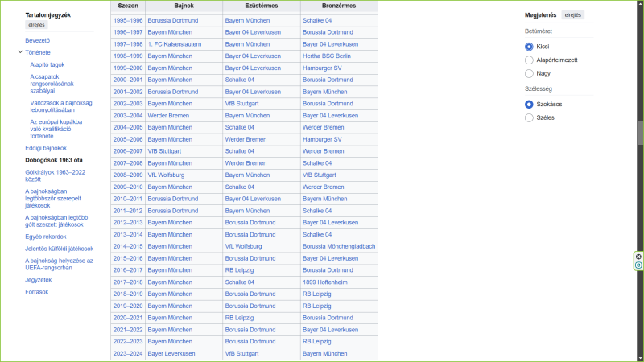The image size is (644, 362).
Task: Click VfL Wolfsburg champion in 2008–2009 row
Action: click(166, 175)
